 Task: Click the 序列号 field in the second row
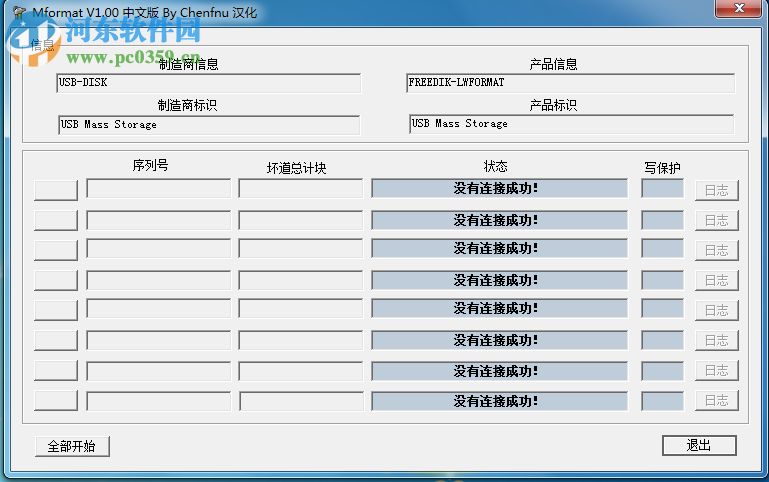158,220
